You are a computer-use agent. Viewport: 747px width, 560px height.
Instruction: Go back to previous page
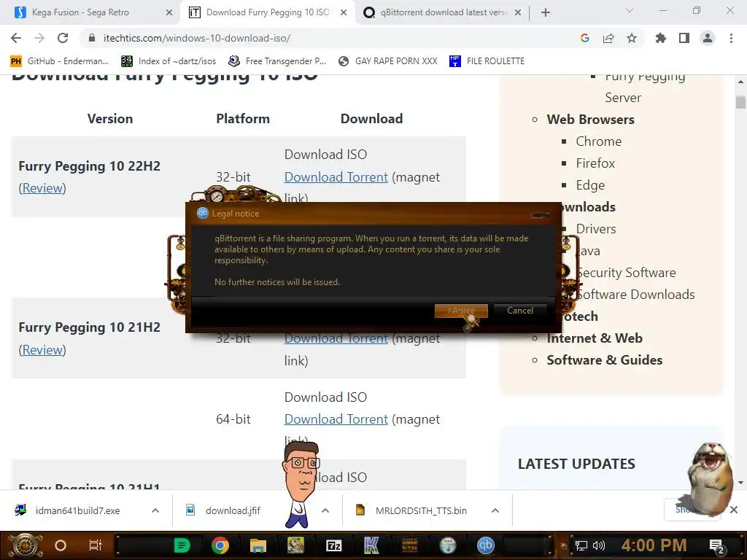tap(16, 38)
